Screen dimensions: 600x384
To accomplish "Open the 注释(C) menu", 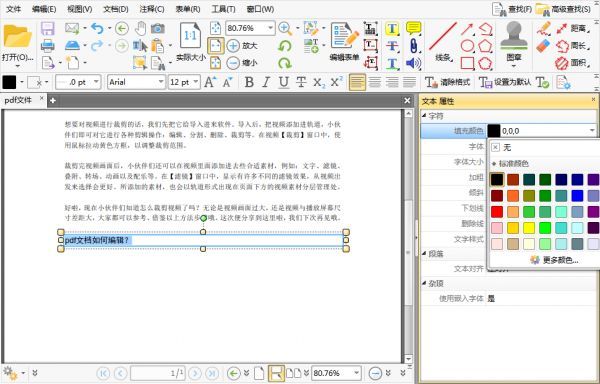I will 152,9.
